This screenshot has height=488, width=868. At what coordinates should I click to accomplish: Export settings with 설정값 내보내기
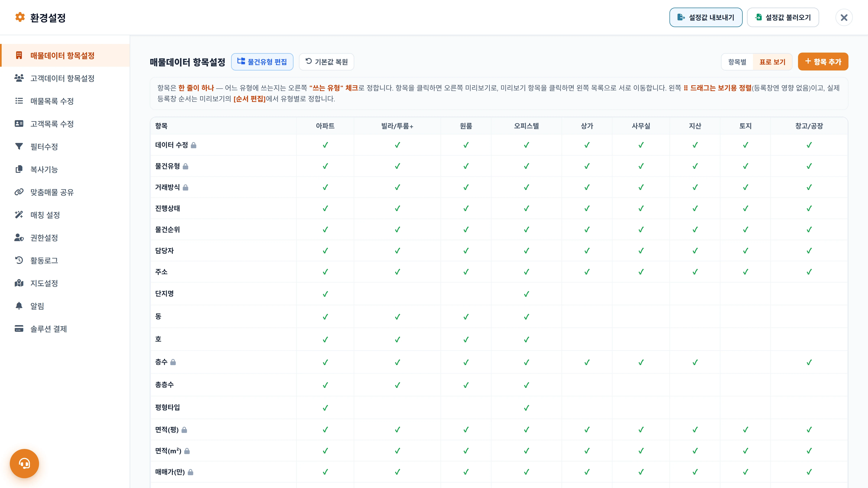(706, 18)
